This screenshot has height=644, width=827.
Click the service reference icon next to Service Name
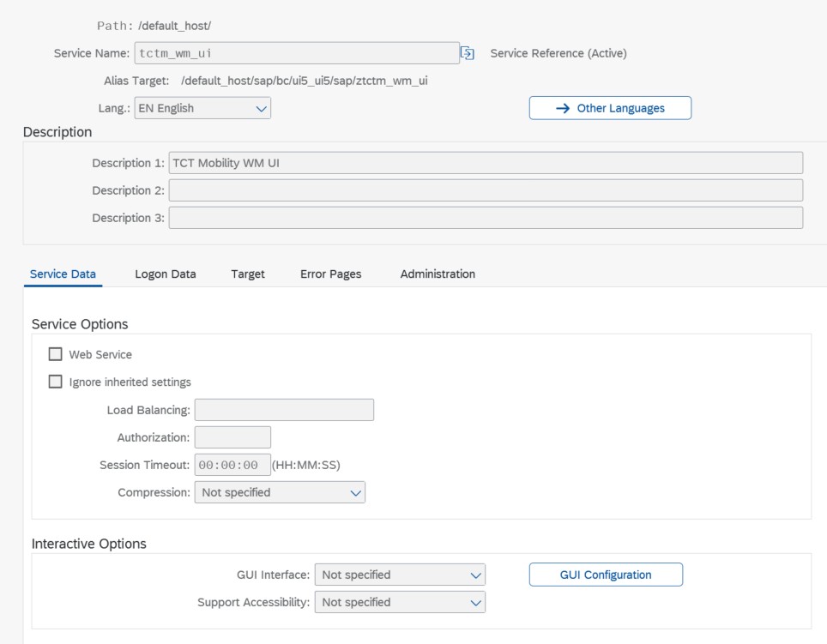(468, 53)
